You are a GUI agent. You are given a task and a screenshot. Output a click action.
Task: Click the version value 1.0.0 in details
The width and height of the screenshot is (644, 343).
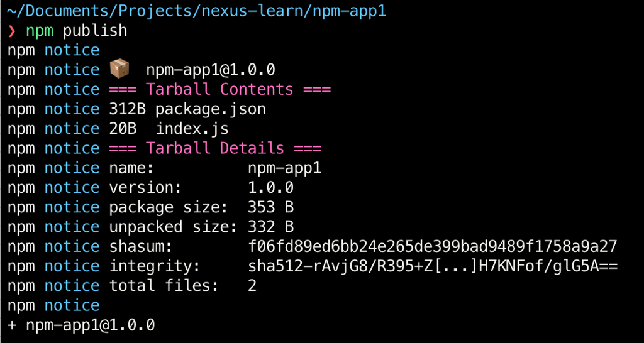[271, 188]
